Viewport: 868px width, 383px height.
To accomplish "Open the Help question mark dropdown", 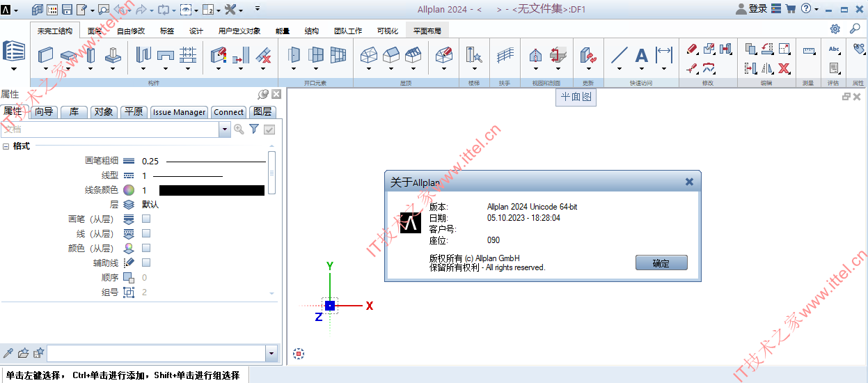I will [816, 10].
